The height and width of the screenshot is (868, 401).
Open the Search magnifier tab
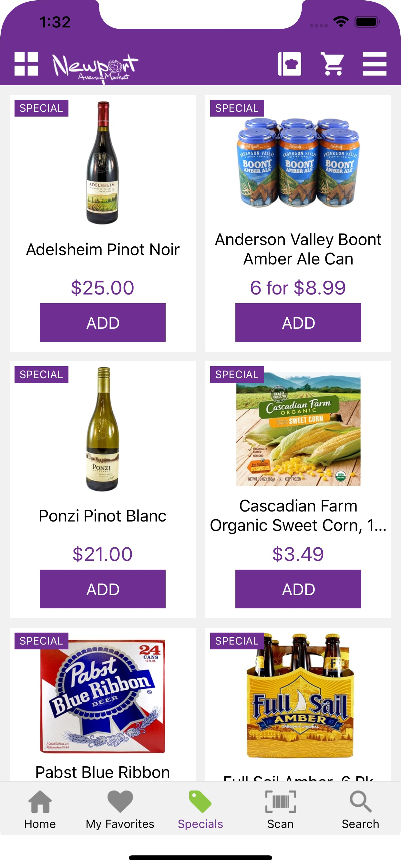[360, 809]
